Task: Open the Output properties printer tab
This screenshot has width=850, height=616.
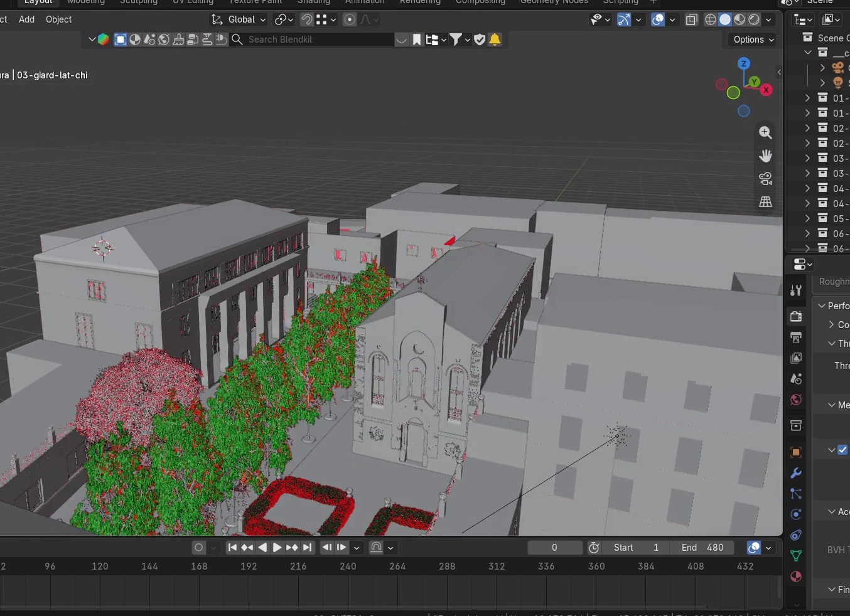Action: [x=796, y=337]
